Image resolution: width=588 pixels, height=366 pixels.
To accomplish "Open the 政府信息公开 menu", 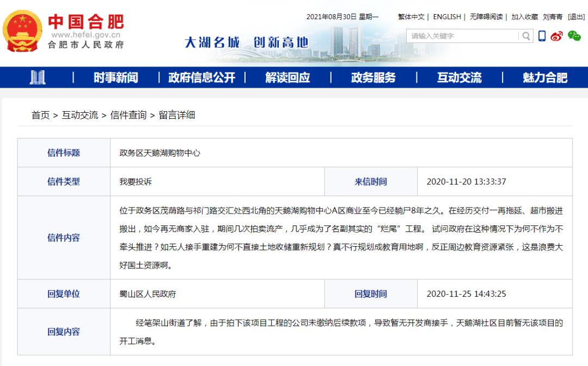I will (x=202, y=78).
